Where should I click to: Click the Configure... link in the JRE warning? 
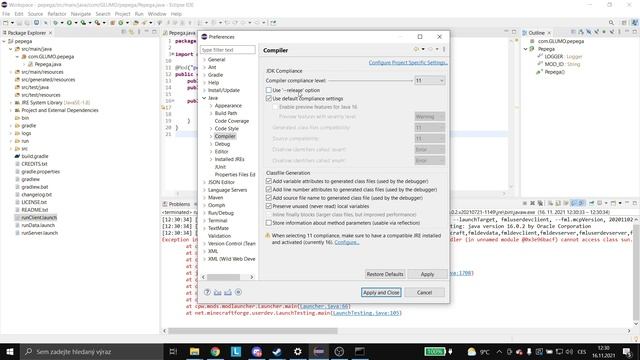347,242
